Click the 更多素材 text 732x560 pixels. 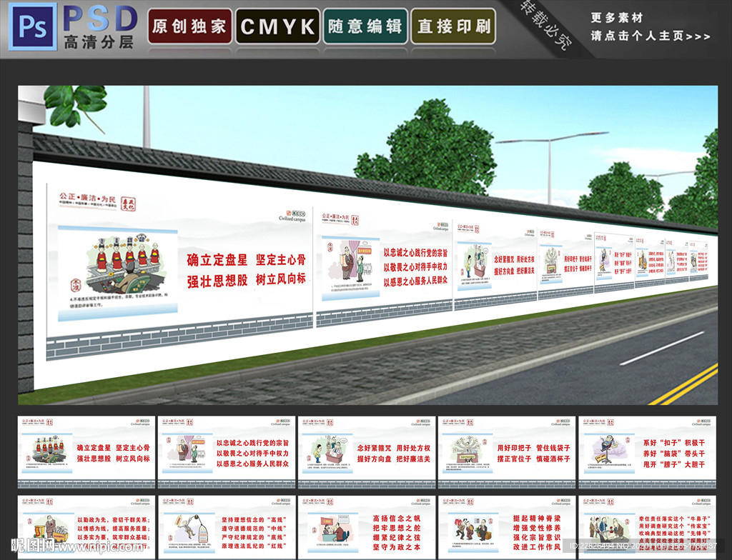click(x=617, y=18)
